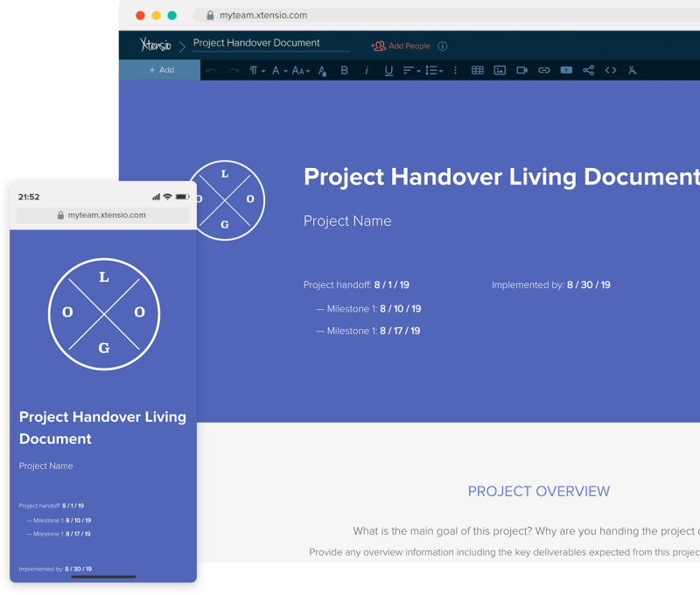Insert a video
This screenshot has height=595, width=700.
[x=521, y=70]
